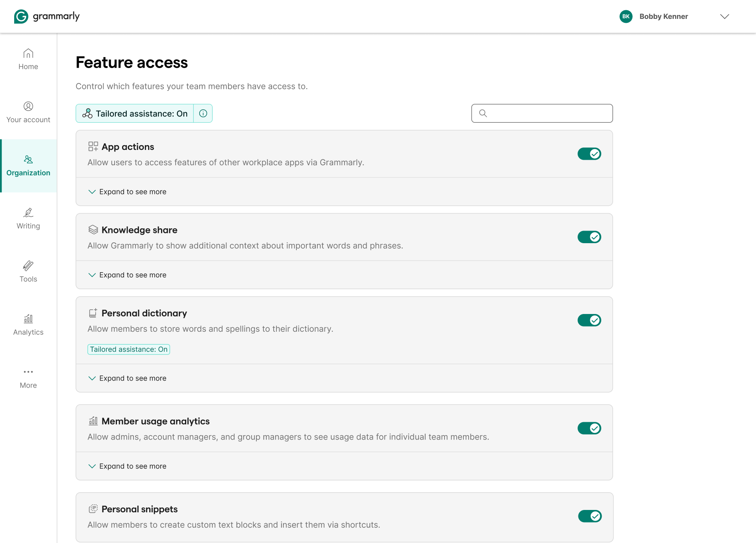Click the More ellipsis icon in sidebar
This screenshot has width=756, height=543.
tap(28, 371)
